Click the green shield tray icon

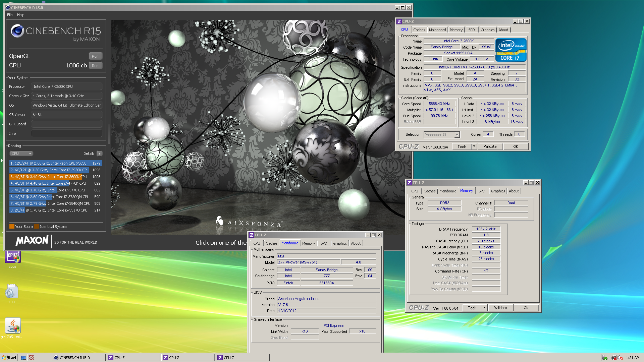click(605, 358)
